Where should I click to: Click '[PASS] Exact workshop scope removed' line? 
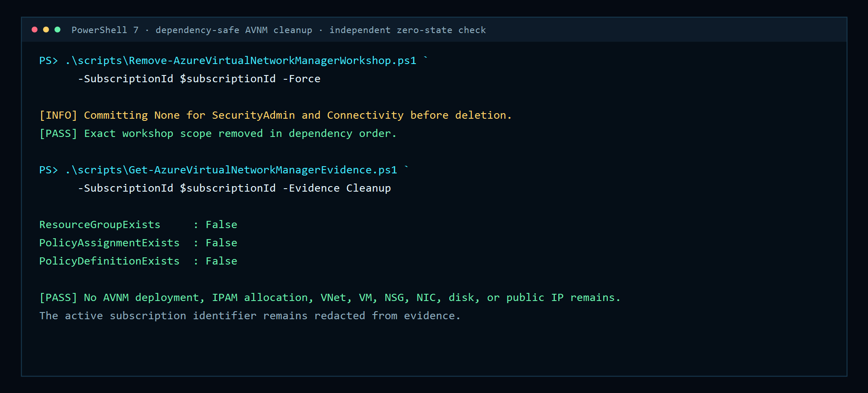[218, 134]
